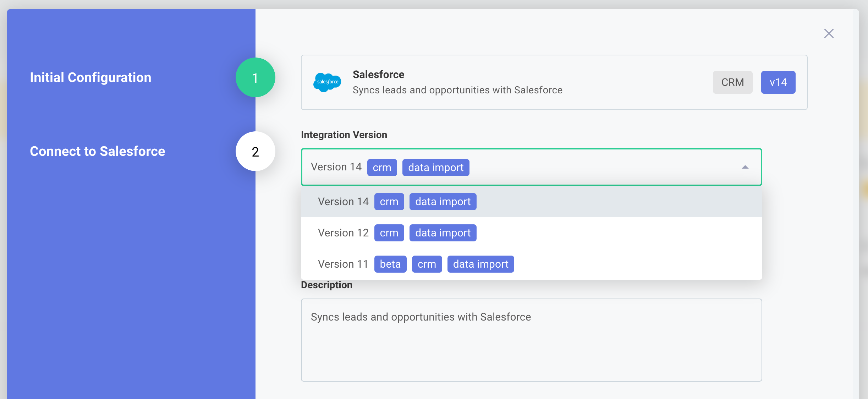The width and height of the screenshot is (868, 399).
Task: Go to the Initial Configuration step
Action: [90, 77]
